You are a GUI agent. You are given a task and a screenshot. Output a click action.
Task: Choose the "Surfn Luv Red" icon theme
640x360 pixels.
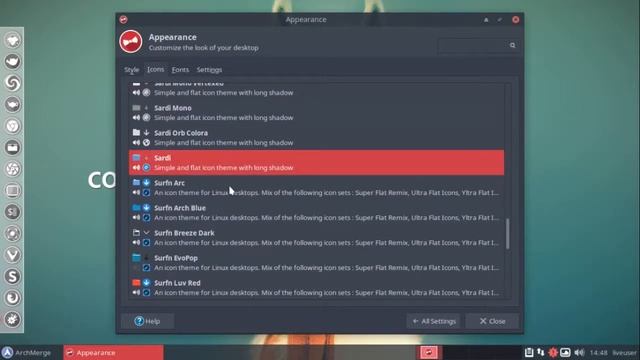[x=316, y=288]
